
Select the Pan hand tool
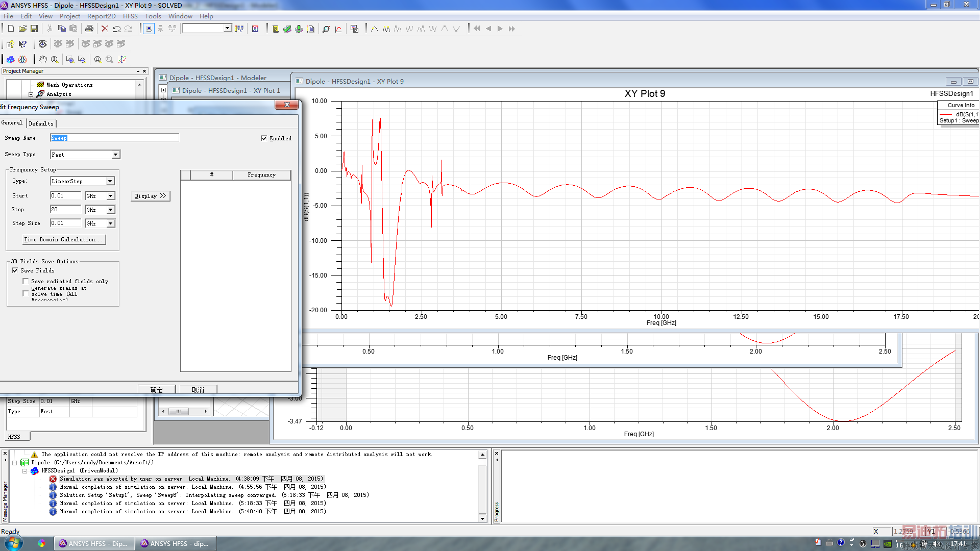pos(43,60)
